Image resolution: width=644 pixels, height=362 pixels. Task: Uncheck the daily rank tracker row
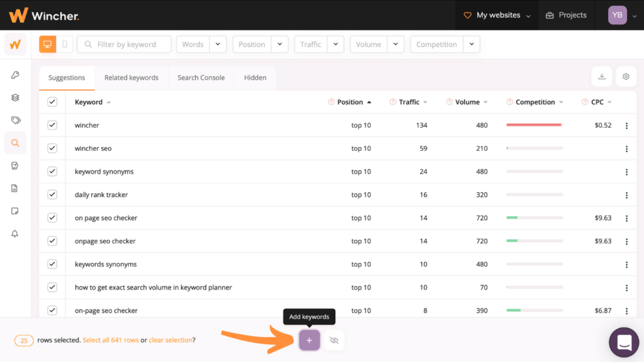(52, 195)
